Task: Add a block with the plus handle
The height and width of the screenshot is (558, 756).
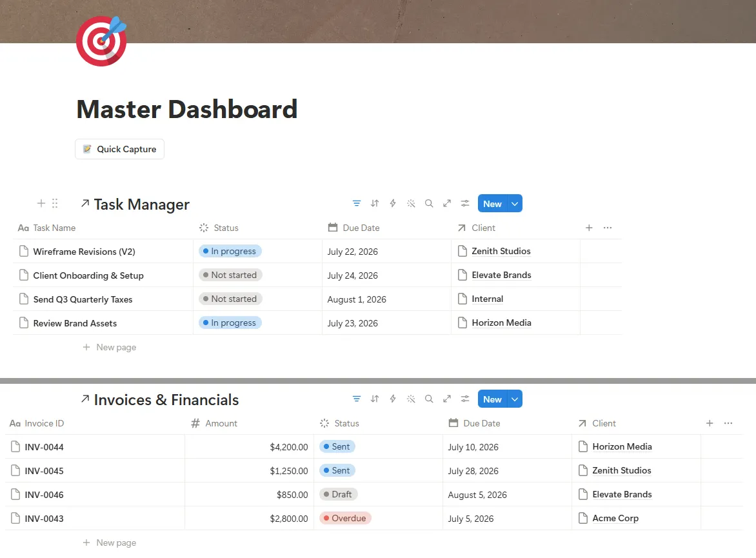Action: point(41,203)
